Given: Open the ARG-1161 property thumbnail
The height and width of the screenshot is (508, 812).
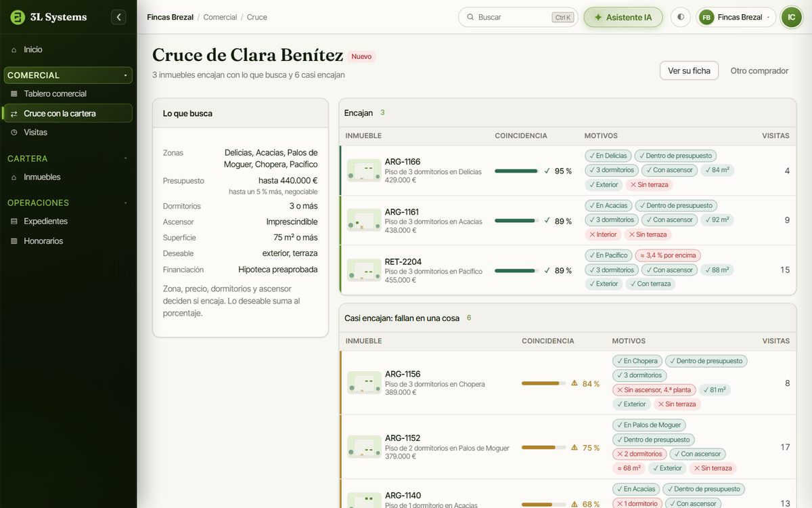Looking at the screenshot, I should (x=364, y=220).
